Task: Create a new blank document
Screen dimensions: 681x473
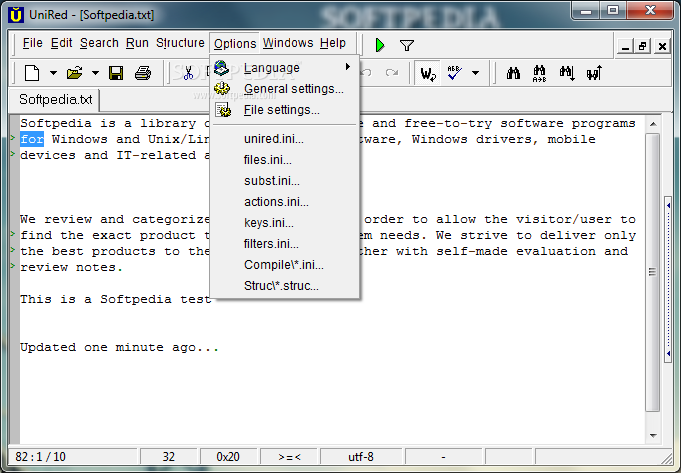Action: (x=32, y=73)
